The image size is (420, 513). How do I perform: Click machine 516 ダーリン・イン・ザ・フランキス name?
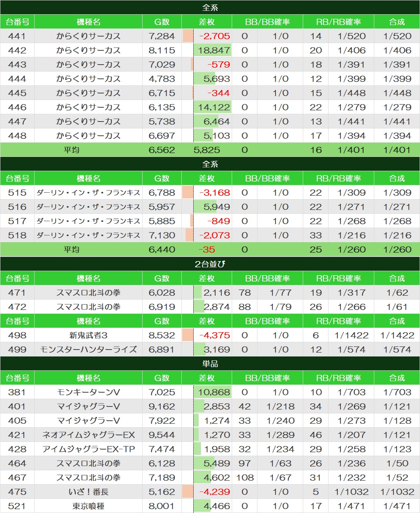tap(88, 207)
